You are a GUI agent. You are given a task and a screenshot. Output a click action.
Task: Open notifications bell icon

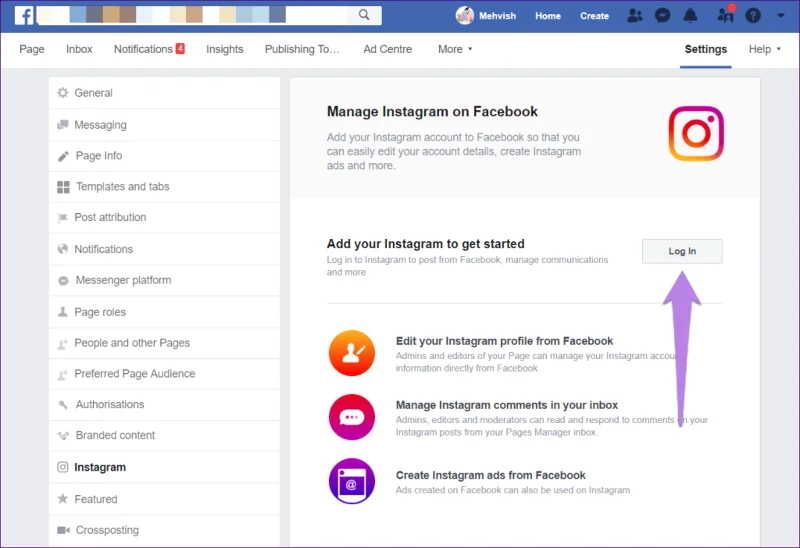690,16
